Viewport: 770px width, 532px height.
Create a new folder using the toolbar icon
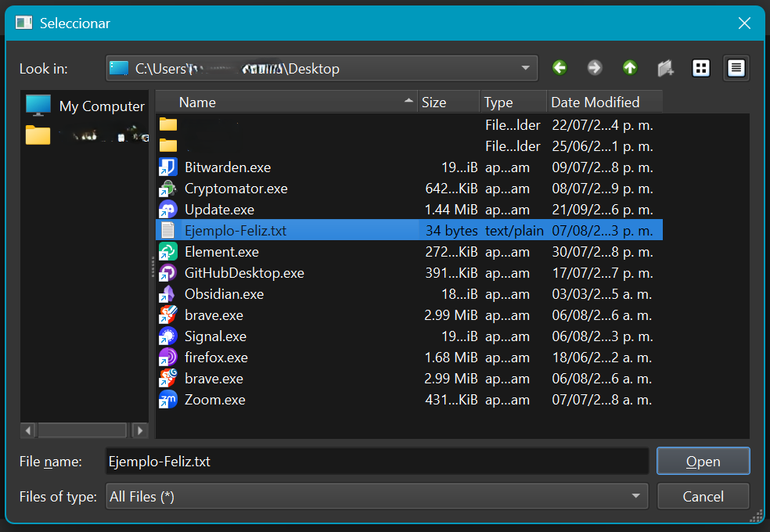pos(665,68)
